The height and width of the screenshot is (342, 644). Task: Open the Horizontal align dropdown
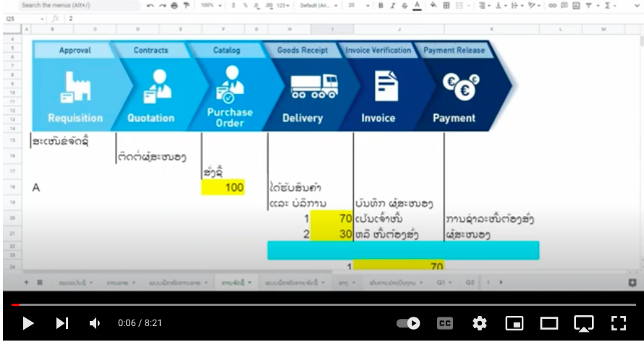click(484, 5)
